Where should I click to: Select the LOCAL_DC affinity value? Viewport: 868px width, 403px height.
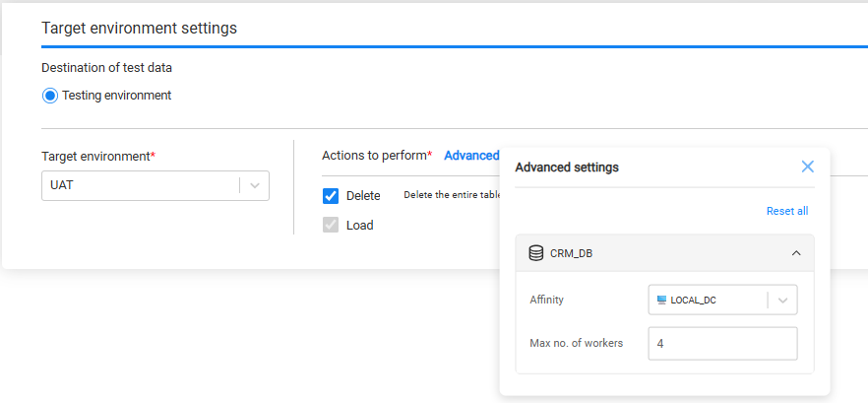(696, 300)
